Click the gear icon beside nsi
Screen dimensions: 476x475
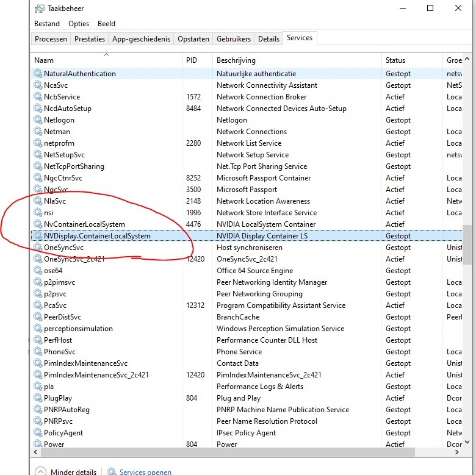(x=38, y=212)
